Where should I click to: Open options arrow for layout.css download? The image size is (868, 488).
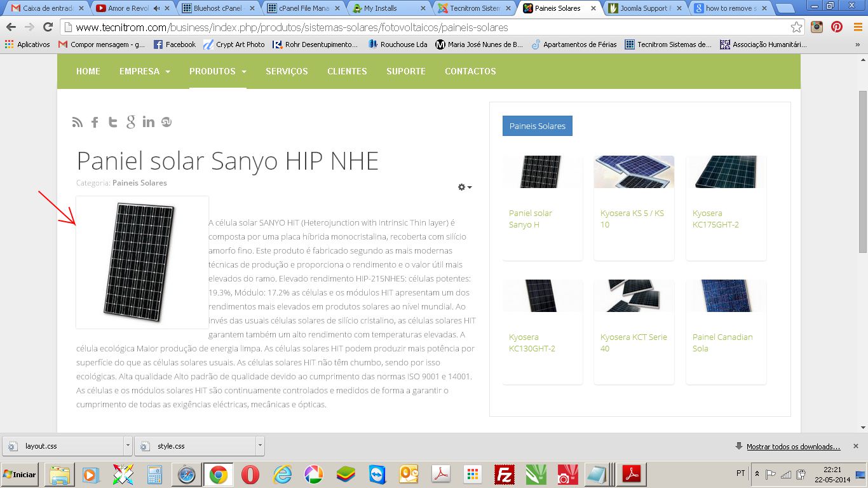coord(128,446)
